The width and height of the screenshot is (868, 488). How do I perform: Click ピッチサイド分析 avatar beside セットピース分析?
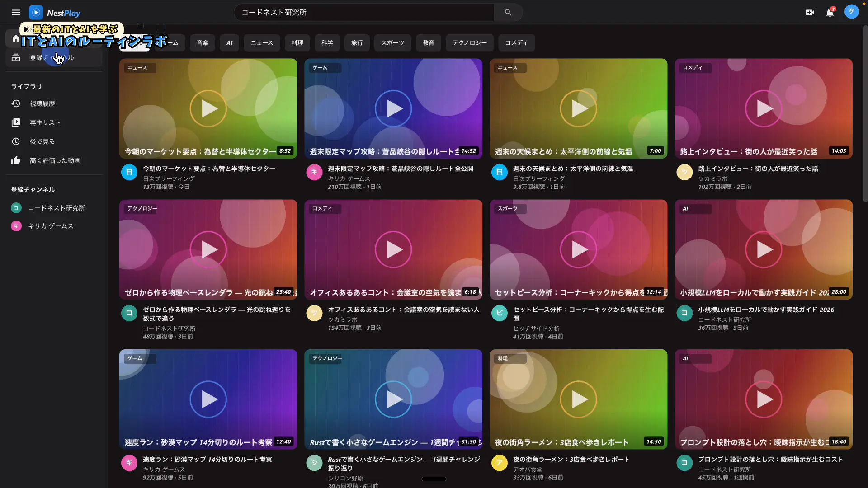tap(500, 313)
